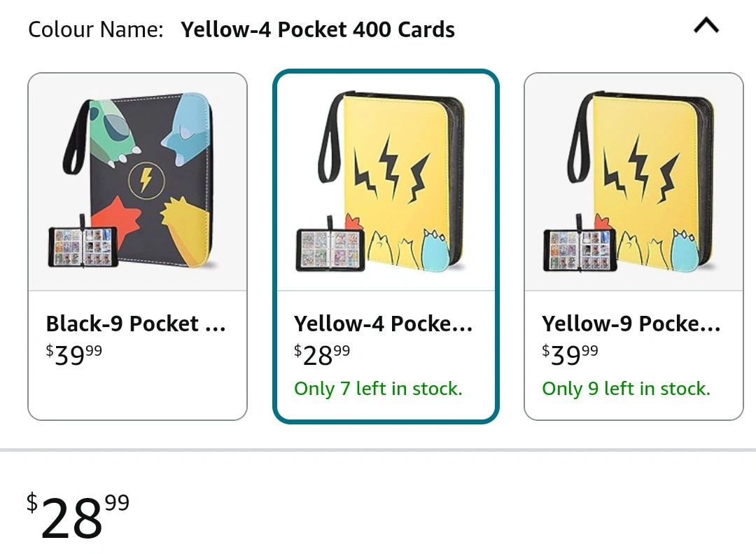This screenshot has width=756, height=554.
Task: Click the $39.99 price under Yellow-9 Pocket
Action: (570, 355)
